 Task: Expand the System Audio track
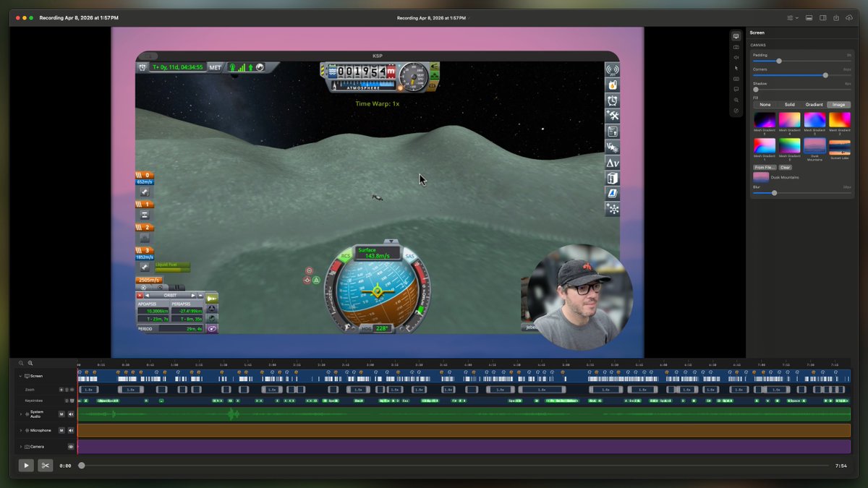pos(20,414)
